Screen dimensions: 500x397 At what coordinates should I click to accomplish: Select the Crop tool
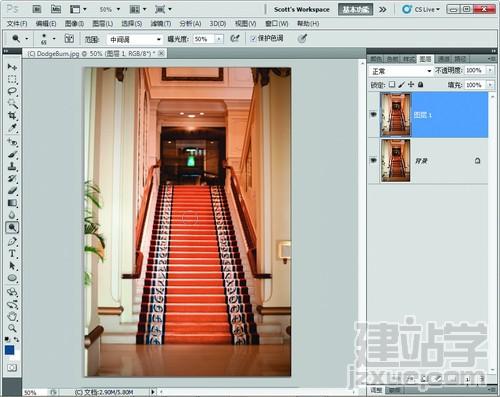(x=12, y=116)
